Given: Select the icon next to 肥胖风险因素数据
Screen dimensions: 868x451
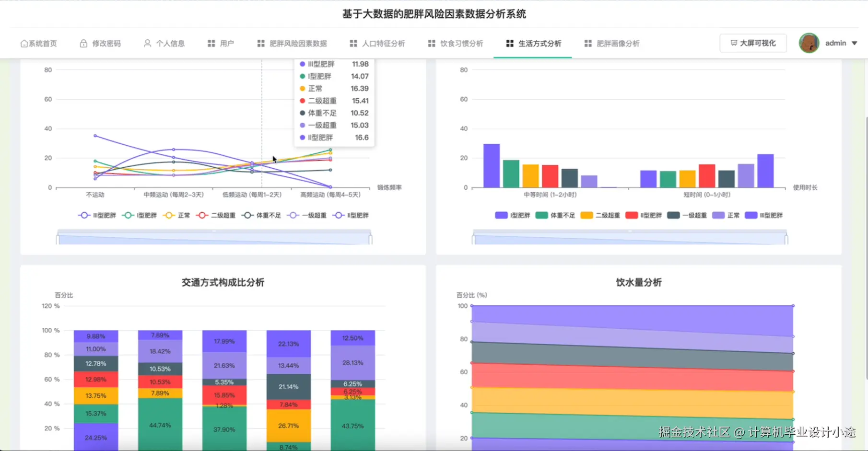Looking at the screenshot, I should point(260,43).
